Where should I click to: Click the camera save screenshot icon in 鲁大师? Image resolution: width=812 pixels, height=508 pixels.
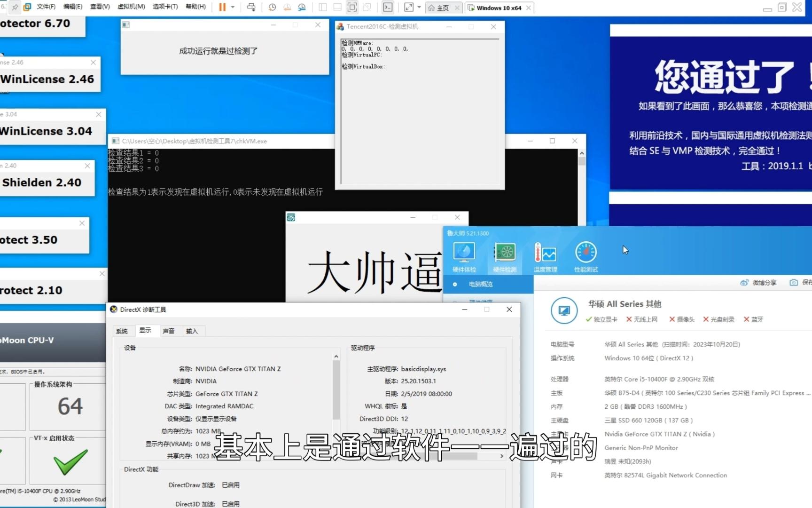tap(794, 282)
